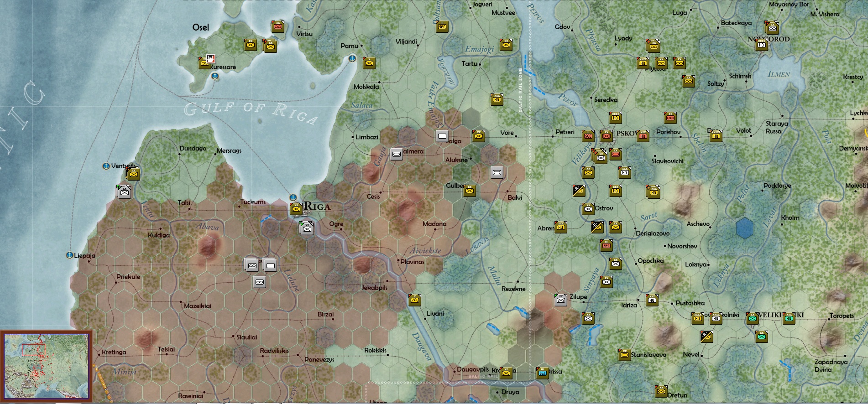Image resolution: width=868 pixels, height=404 pixels.
Task: Select the infantry counter at Dretun
Action: pyautogui.click(x=661, y=391)
